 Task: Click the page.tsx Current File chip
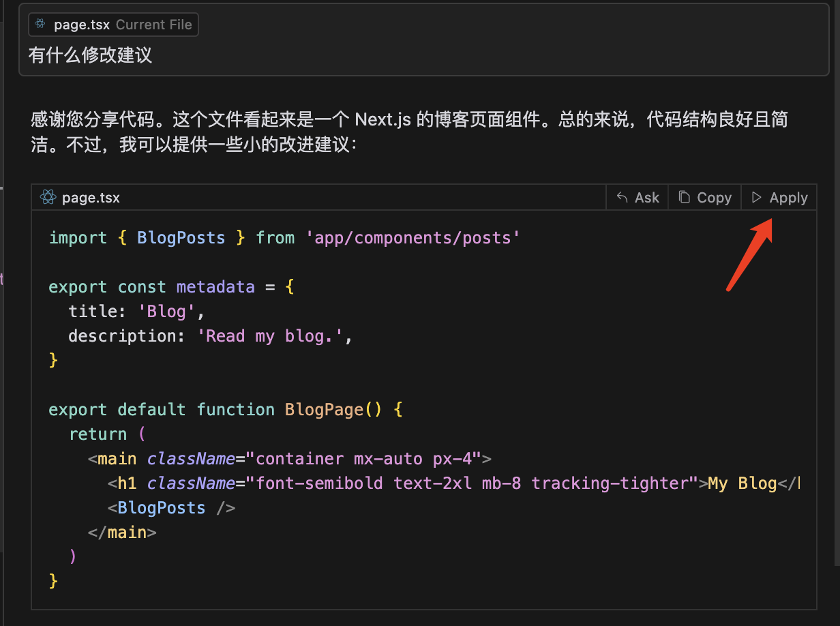click(x=114, y=25)
